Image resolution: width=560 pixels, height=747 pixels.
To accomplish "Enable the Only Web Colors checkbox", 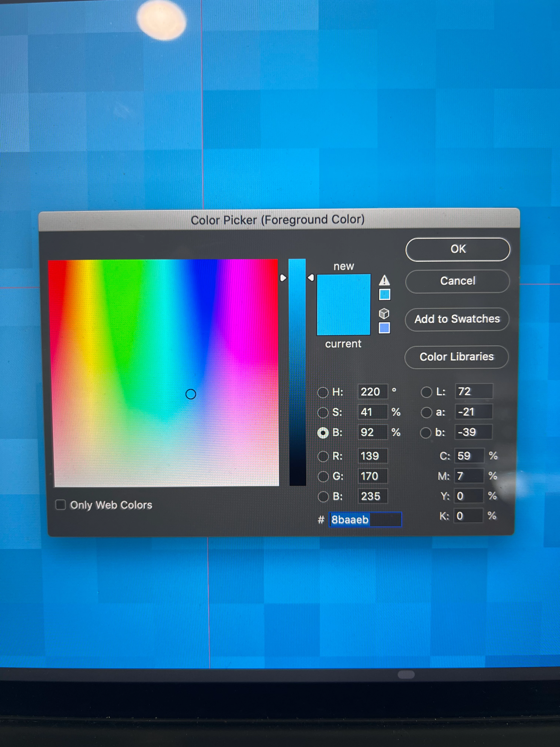I will click(61, 504).
